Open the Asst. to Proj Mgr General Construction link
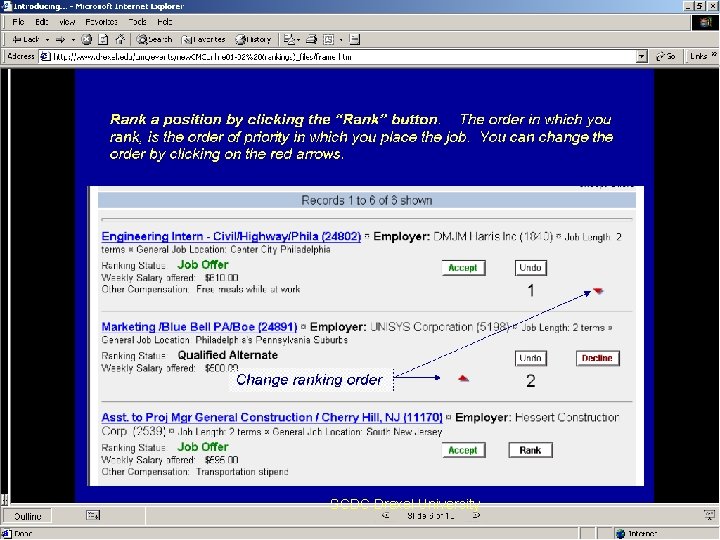Screen dimensions: 720x540 [x=272, y=417]
